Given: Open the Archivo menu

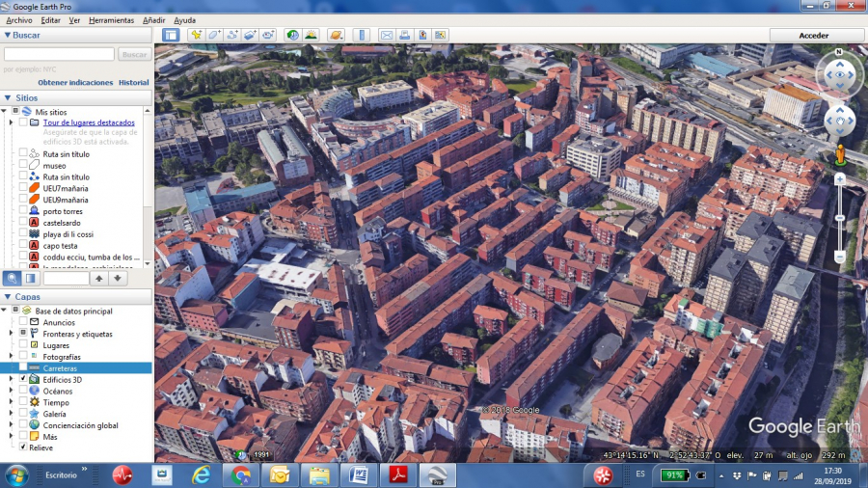Looking at the screenshot, I should (19, 20).
